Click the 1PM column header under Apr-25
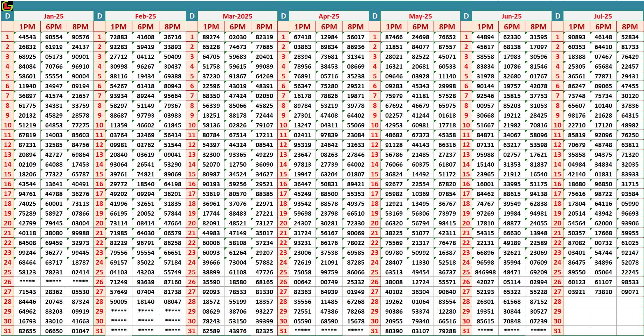The image size is (644, 336). pyautogui.click(x=302, y=27)
